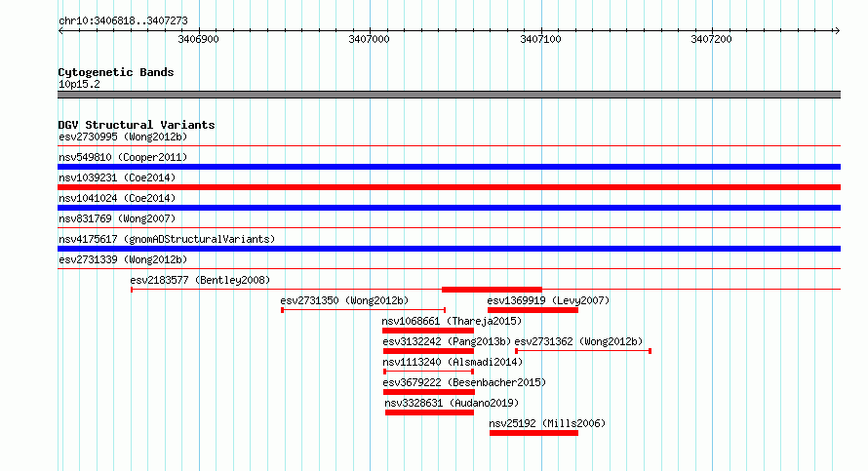This screenshot has width=868, height=471.
Task: Select the nsv549810 (Cooper2011) blue bar
Action: [449, 167]
